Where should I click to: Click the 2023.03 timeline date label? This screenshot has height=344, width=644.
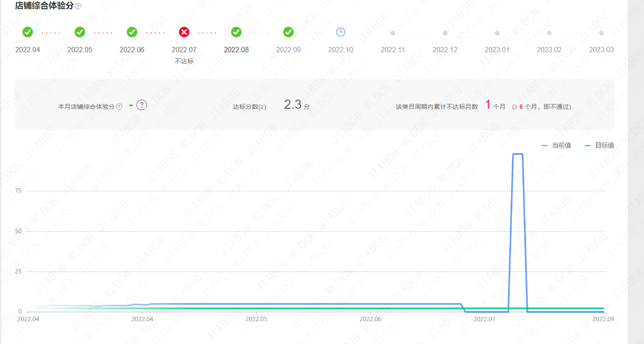pyautogui.click(x=601, y=50)
